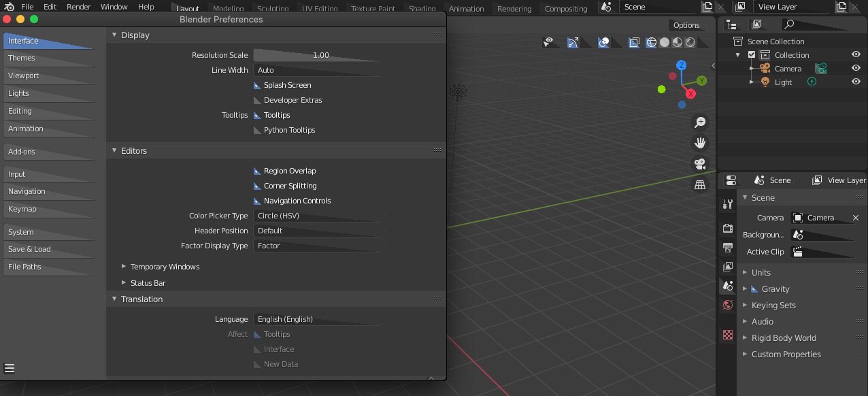Hide the Camera with its eye icon

pos(856,68)
